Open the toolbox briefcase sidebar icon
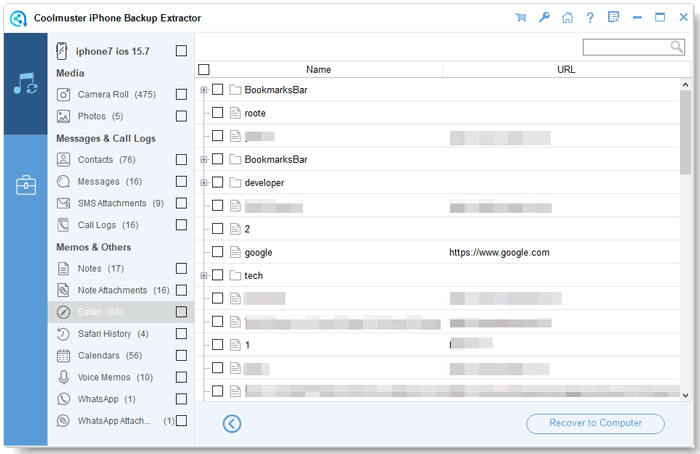700x454 pixels. [26, 185]
